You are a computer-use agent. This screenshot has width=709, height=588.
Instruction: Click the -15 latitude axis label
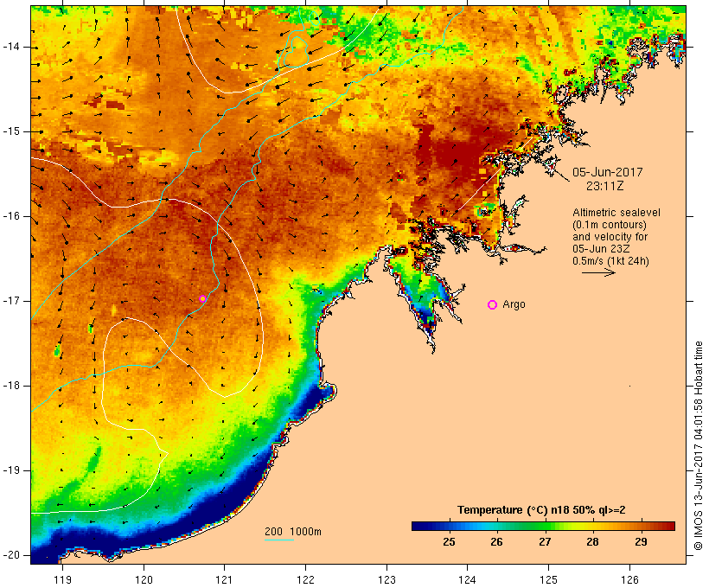[11, 131]
